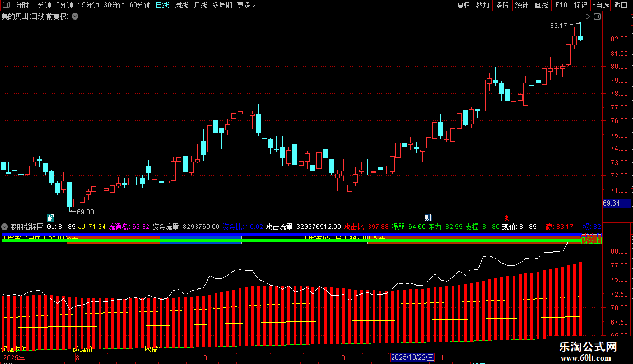
Task: Click the 资金比: 10.02 value
Action: 243,227
